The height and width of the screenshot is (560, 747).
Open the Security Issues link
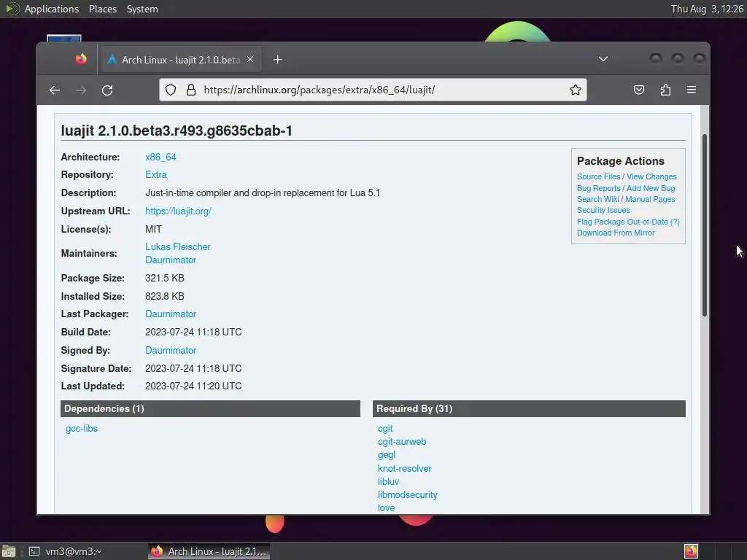tap(603, 210)
